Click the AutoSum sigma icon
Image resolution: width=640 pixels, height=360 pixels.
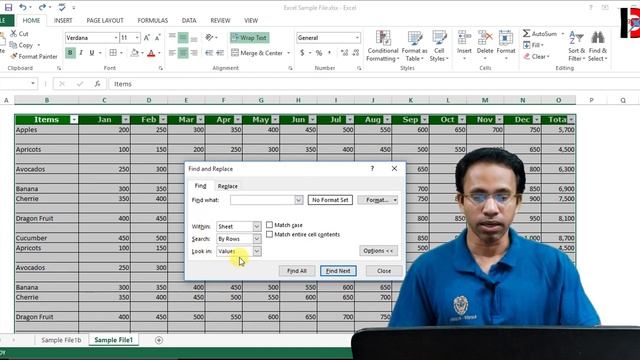click(527, 33)
